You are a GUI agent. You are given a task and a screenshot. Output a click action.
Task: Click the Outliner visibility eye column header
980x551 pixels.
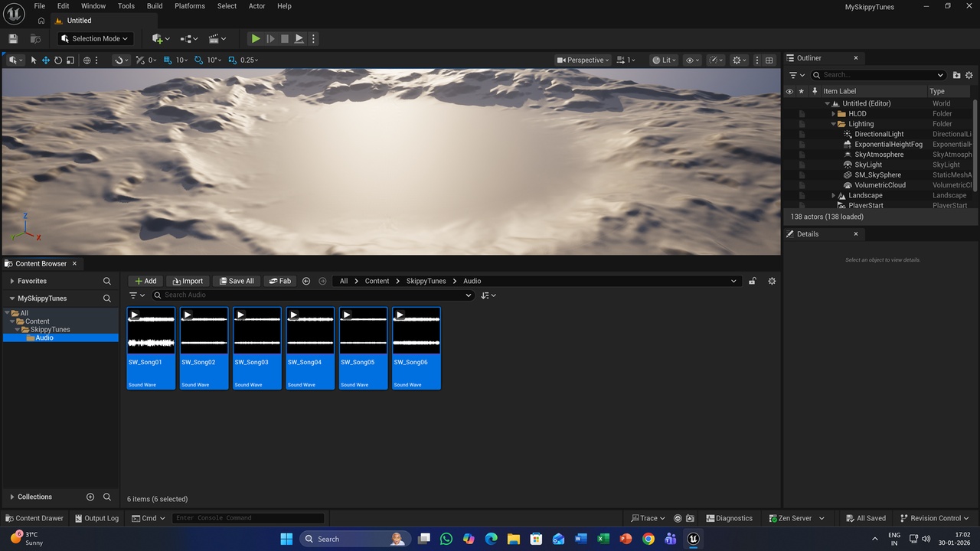[x=789, y=91]
